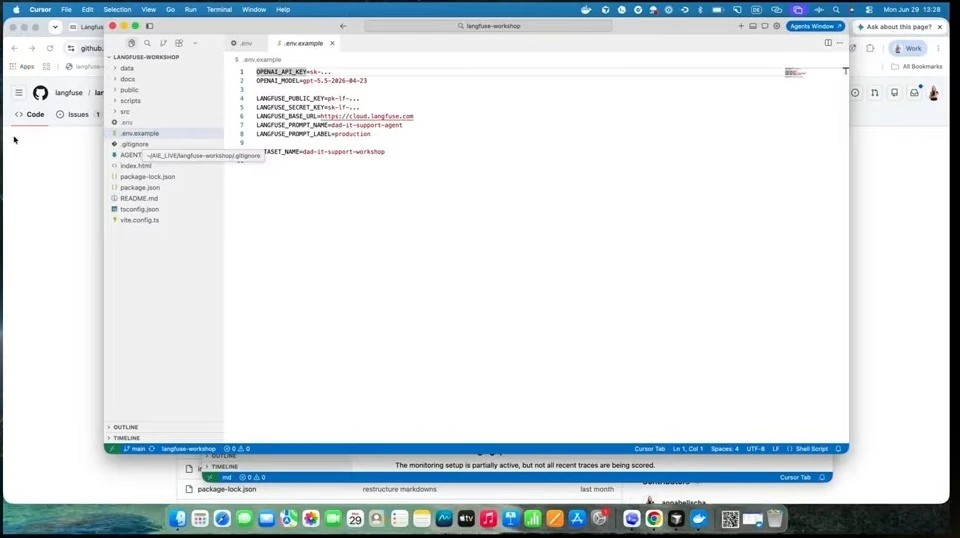Toggle the AI chat pane icon
960x538 pixels.
pos(765,26)
